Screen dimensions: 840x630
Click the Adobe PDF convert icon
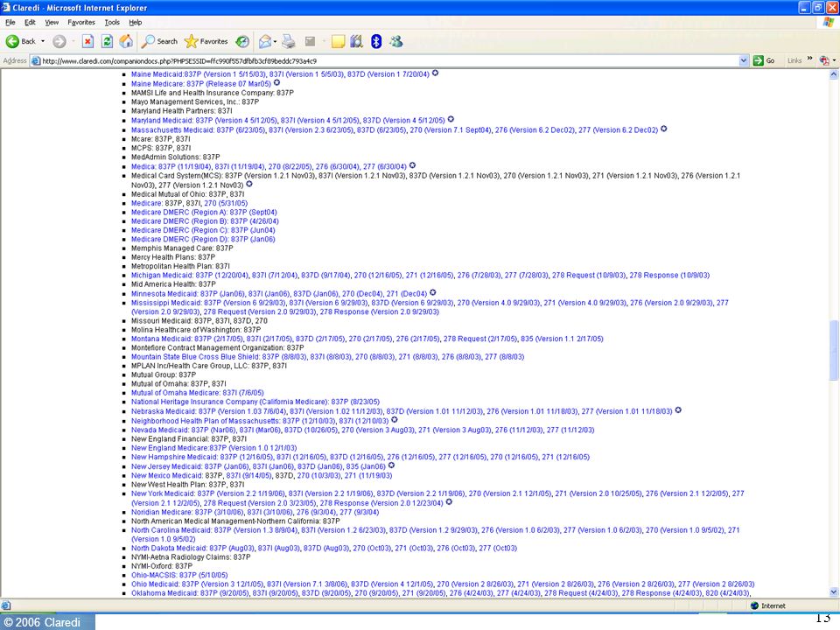tap(824, 60)
